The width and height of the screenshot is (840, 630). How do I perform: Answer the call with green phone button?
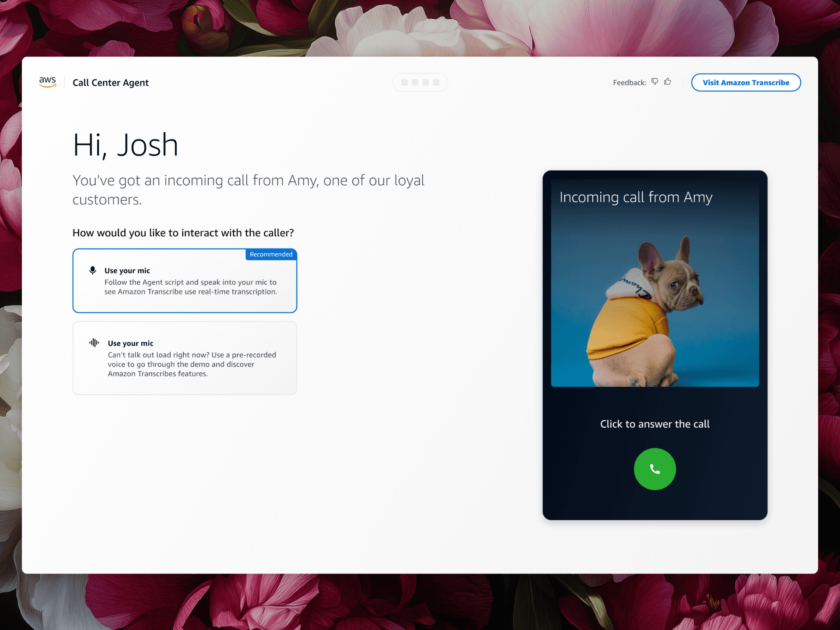[655, 469]
